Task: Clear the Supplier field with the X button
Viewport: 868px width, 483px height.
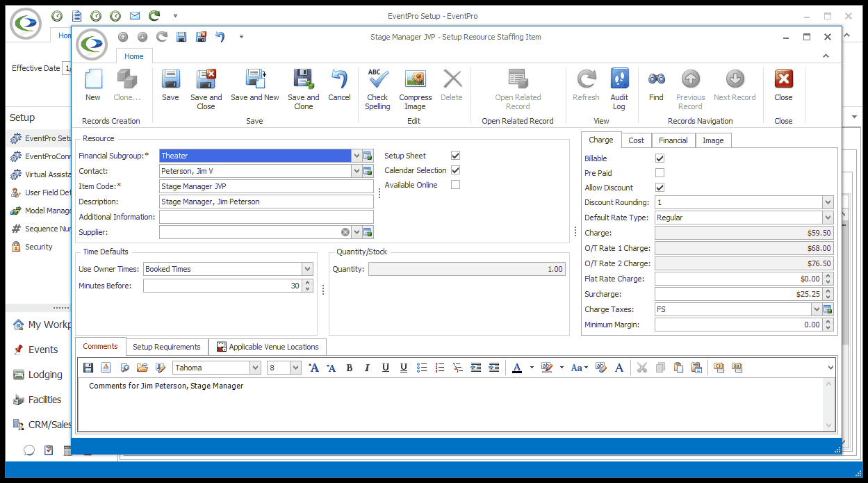Action: tap(345, 232)
